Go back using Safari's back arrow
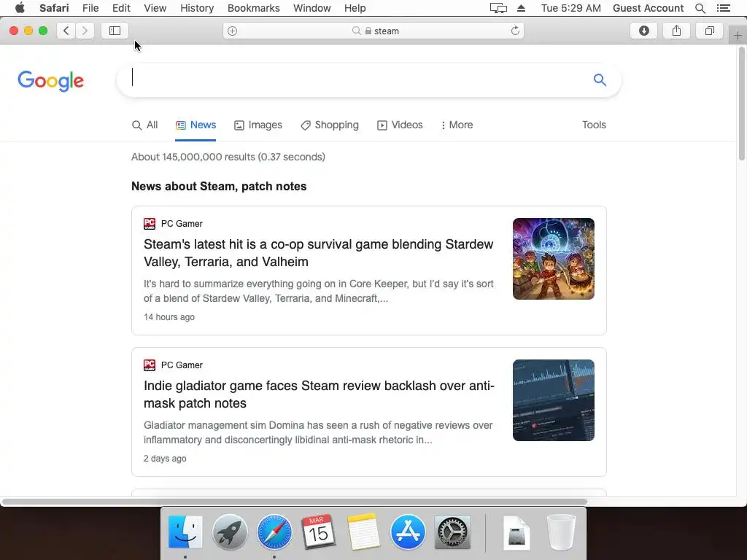This screenshot has width=747, height=560. (x=66, y=31)
